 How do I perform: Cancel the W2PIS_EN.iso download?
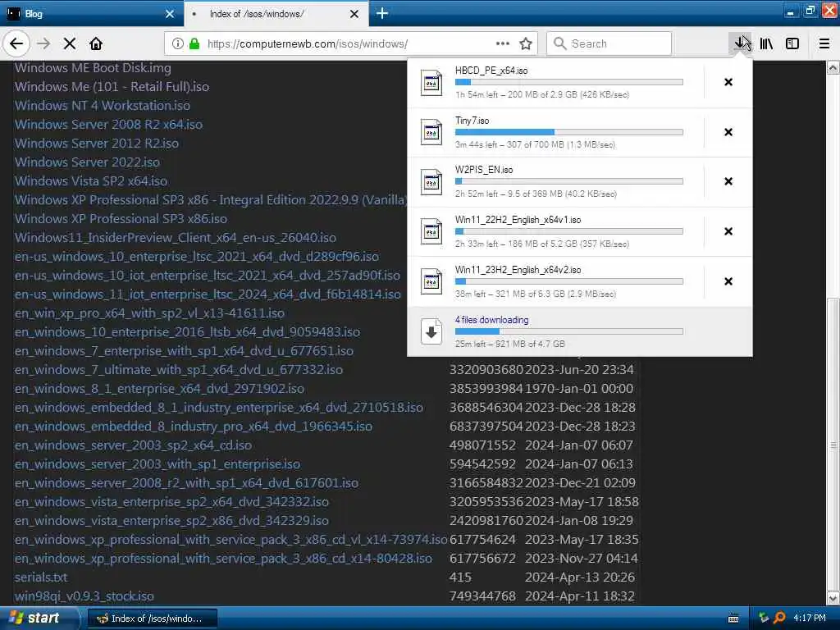pyautogui.click(x=728, y=181)
